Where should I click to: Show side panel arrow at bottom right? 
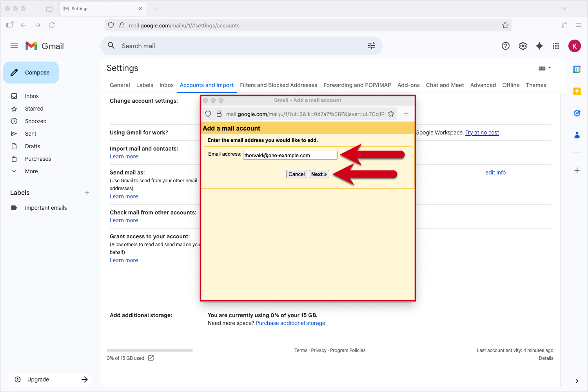(x=577, y=381)
